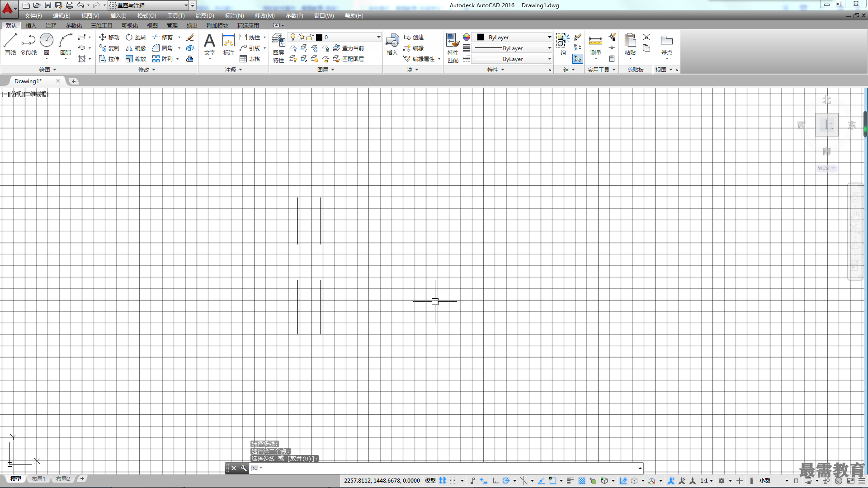Click the Plot (print) icon
The width and height of the screenshot is (868, 488).
click(x=69, y=5)
